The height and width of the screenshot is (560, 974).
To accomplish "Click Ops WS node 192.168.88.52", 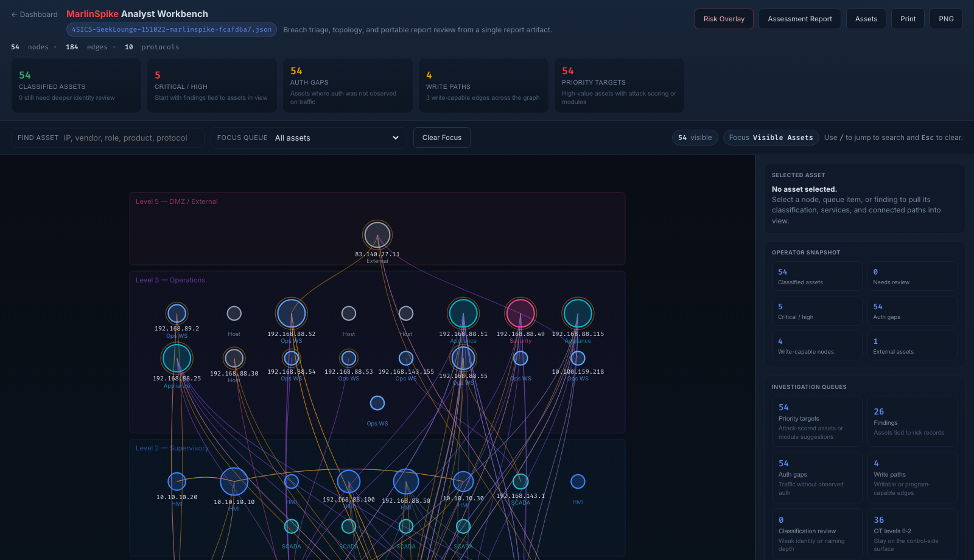I will pos(291,313).
